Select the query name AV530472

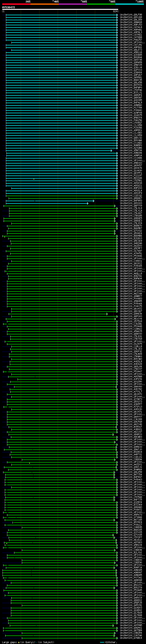8,7
